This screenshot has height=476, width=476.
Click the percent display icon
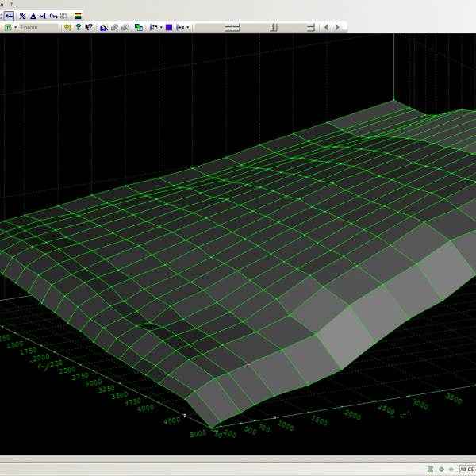(22, 15)
